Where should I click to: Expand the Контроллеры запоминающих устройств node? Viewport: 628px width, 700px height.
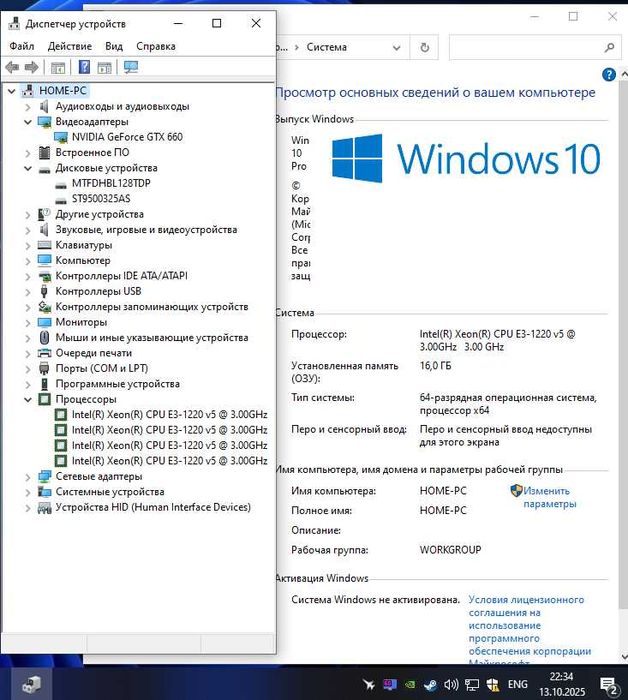coord(28,307)
